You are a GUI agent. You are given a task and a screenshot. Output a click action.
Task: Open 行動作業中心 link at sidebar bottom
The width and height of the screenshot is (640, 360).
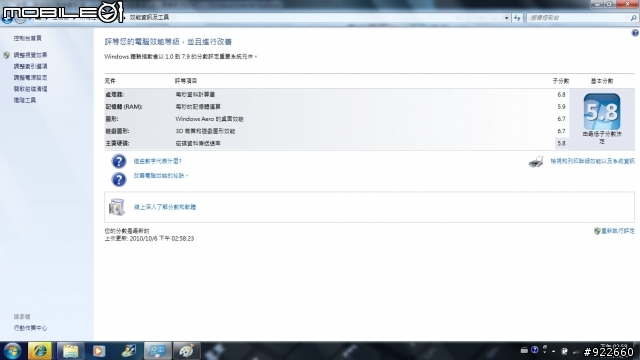(30, 328)
